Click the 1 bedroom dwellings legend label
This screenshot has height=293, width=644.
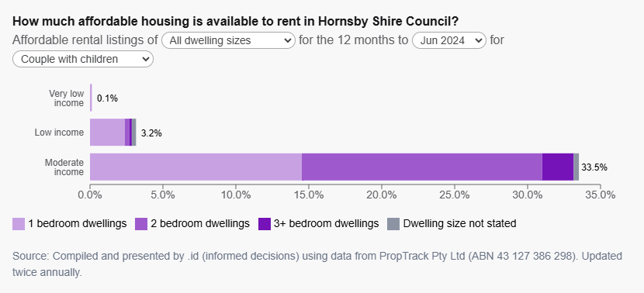click(x=78, y=224)
